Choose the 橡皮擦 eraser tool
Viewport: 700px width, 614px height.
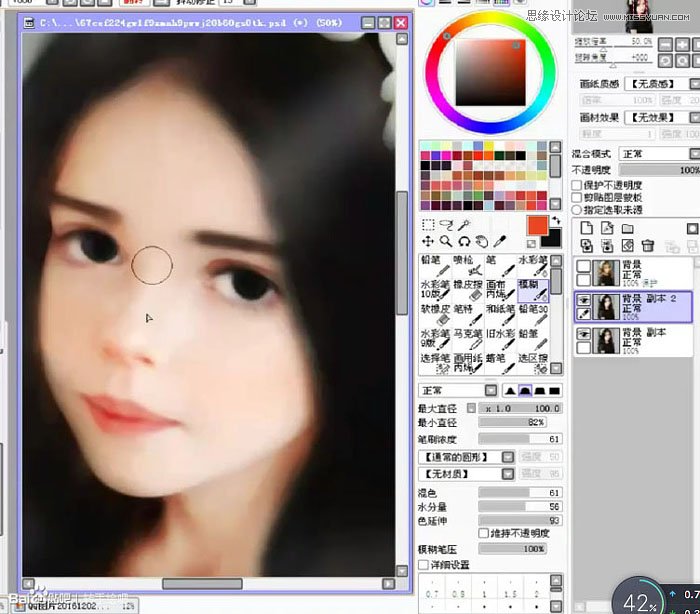click(467, 290)
